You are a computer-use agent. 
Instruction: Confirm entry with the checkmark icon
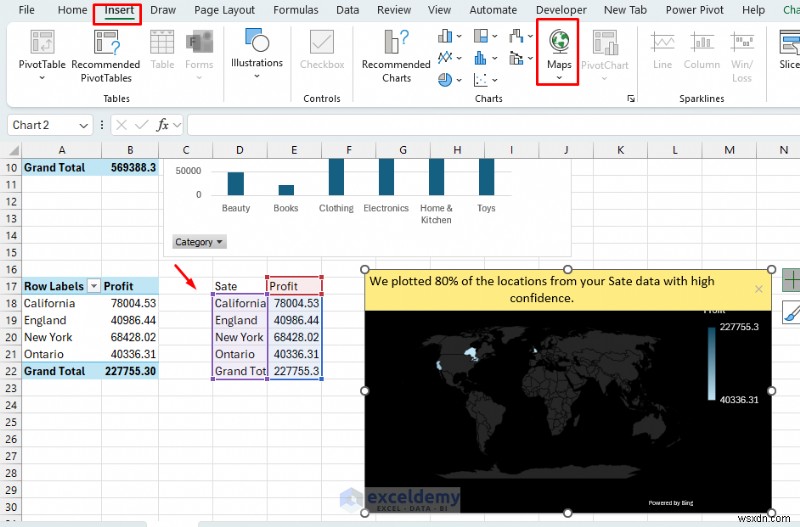pos(141,125)
